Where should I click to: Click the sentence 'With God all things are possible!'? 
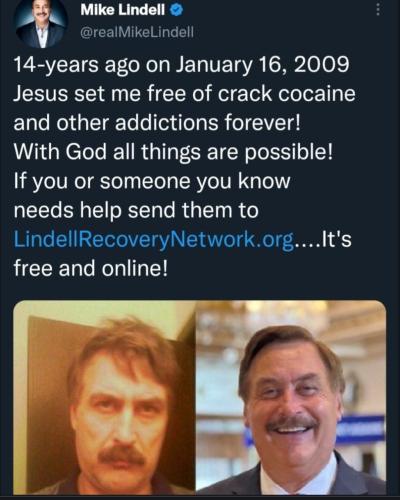click(173, 152)
